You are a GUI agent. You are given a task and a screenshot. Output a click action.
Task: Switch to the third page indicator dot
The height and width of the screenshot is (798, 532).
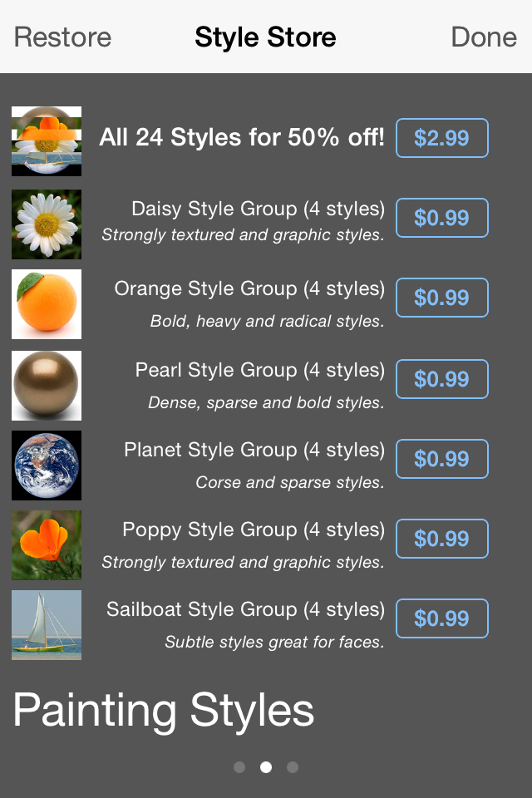[293, 767]
